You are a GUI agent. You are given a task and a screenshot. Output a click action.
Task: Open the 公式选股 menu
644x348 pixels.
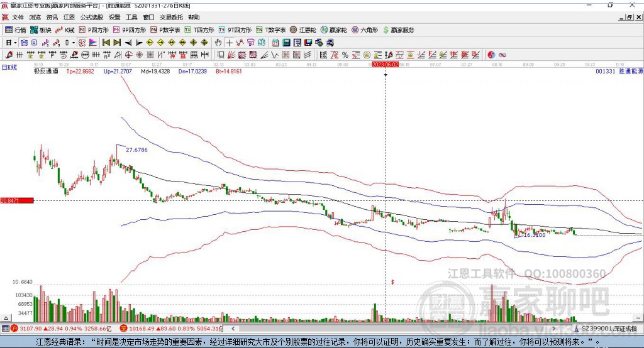(x=92, y=17)
